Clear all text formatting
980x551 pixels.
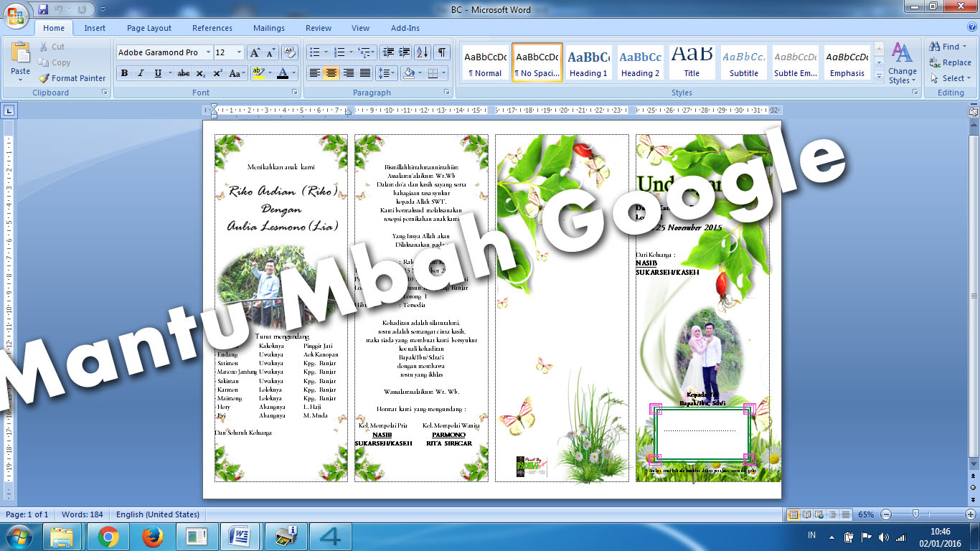(290, 52)
